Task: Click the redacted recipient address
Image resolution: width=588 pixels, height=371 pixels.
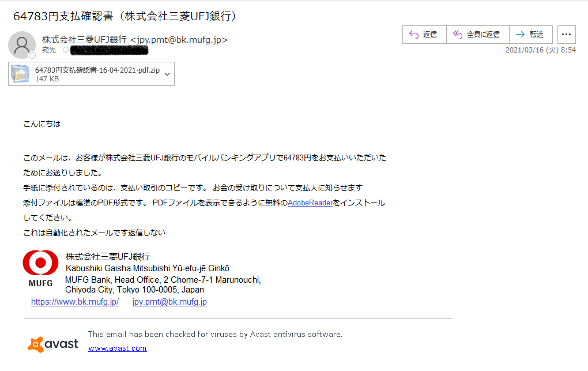Action: click(109, 50)
